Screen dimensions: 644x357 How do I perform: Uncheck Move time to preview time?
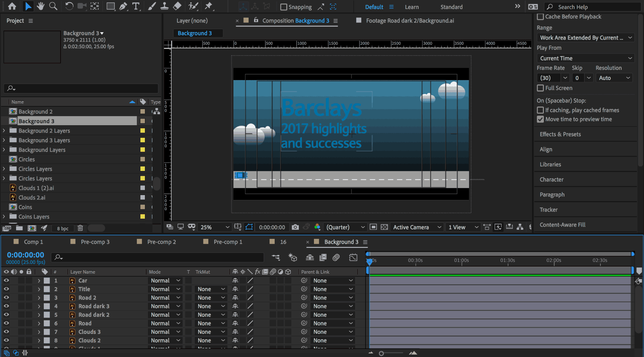pos(540,119)
